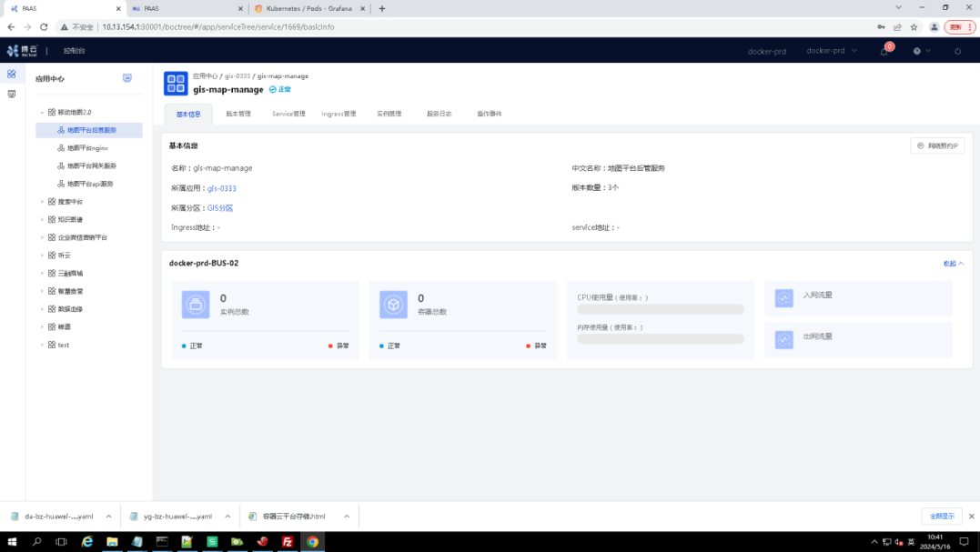Click the notification bell in the header
The image size is (980, 552).
(x=884, y=51)
